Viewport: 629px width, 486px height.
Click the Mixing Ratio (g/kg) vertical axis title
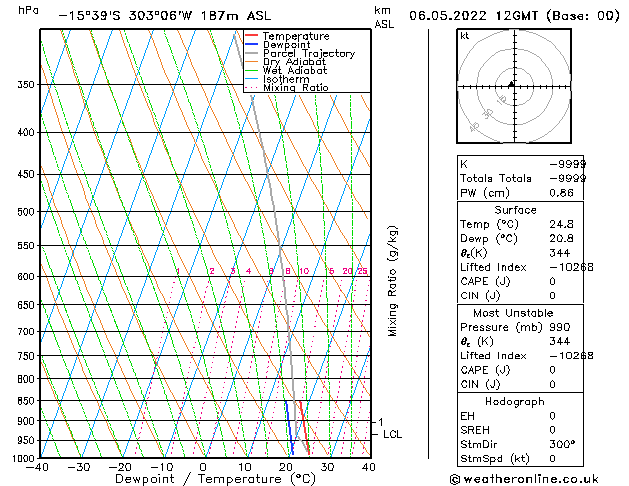pyautogui.click(x=392, y=281)
